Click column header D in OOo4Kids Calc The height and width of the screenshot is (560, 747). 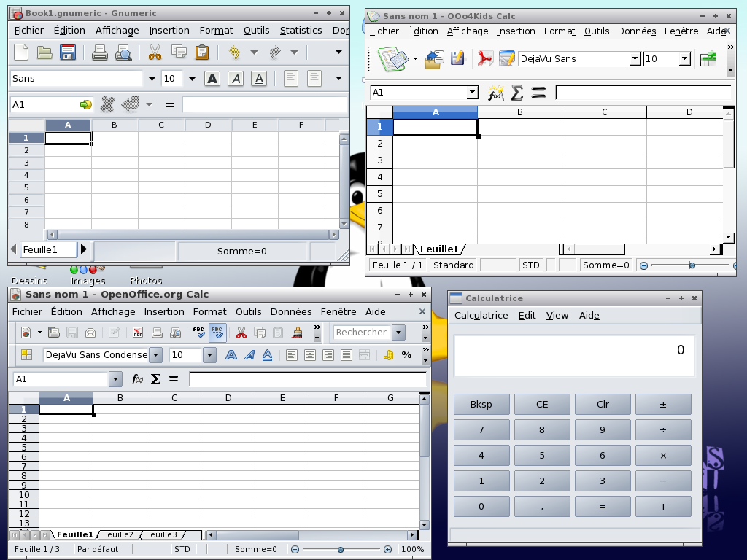684,112
